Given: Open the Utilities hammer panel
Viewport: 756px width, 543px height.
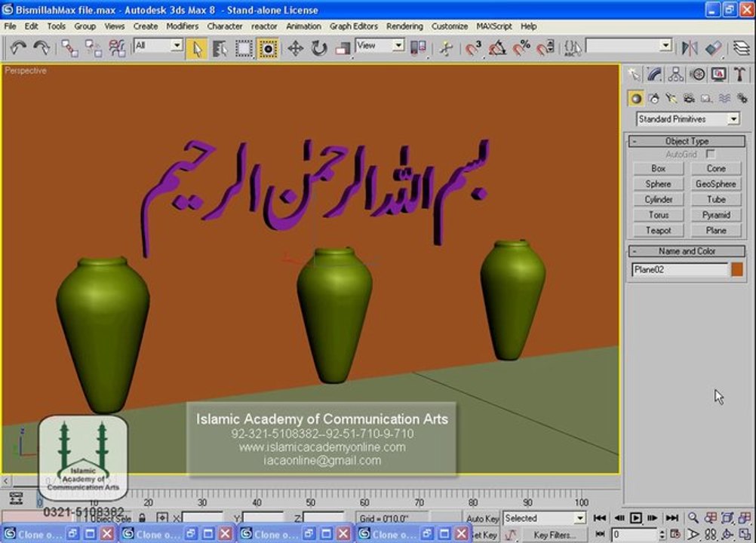Looking at the screenshot, I should (x=739, y=74).
